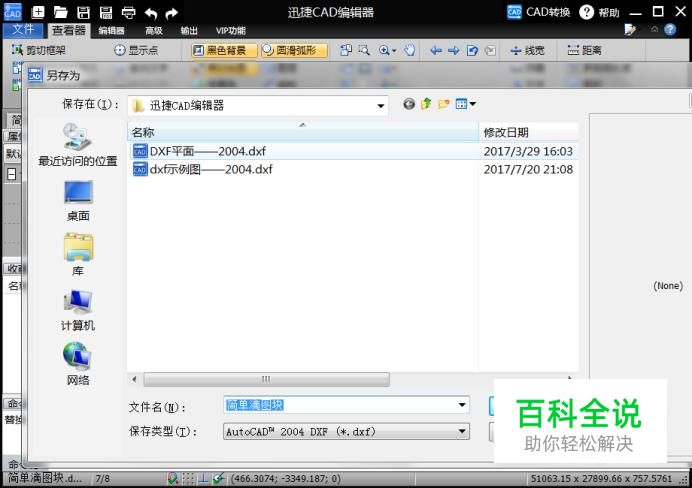The image size is (692, 488).
Task: Switch to the 编辑器 tab
Action: point(111,31)
